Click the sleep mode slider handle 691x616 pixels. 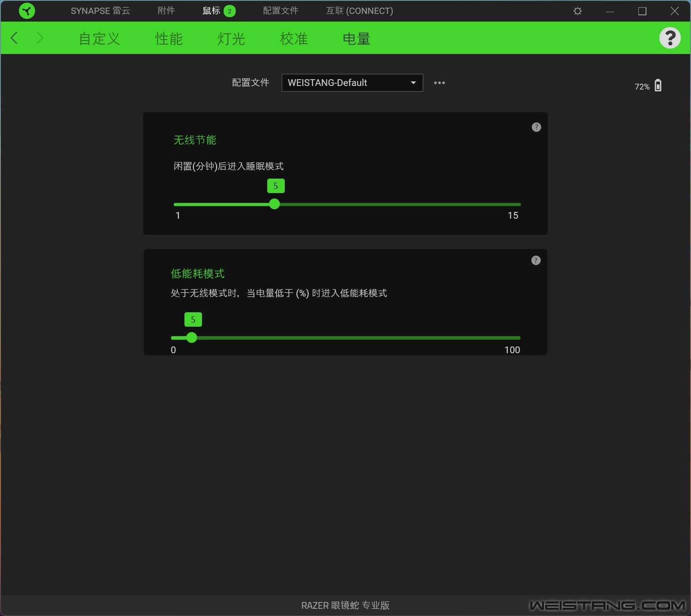tap(274, 204)
